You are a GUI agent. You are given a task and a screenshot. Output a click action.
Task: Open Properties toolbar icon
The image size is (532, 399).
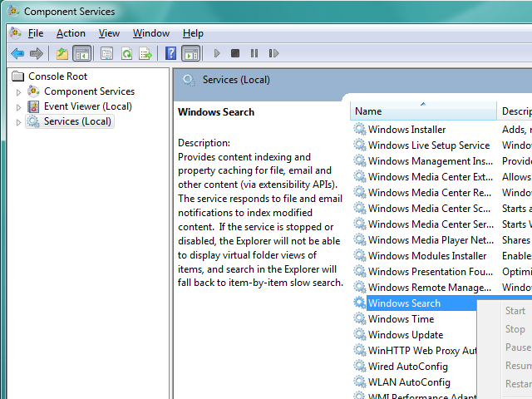(x=107, y=53)
